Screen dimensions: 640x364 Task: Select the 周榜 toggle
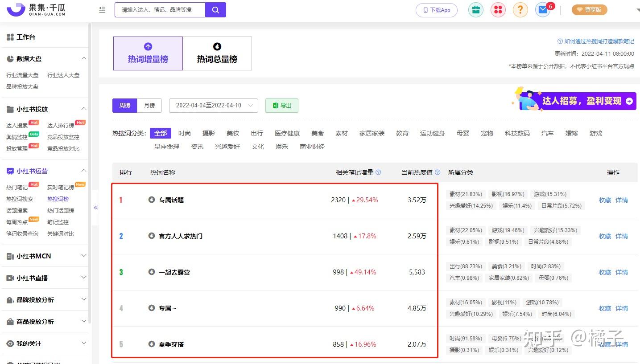[x=124, y=106]
